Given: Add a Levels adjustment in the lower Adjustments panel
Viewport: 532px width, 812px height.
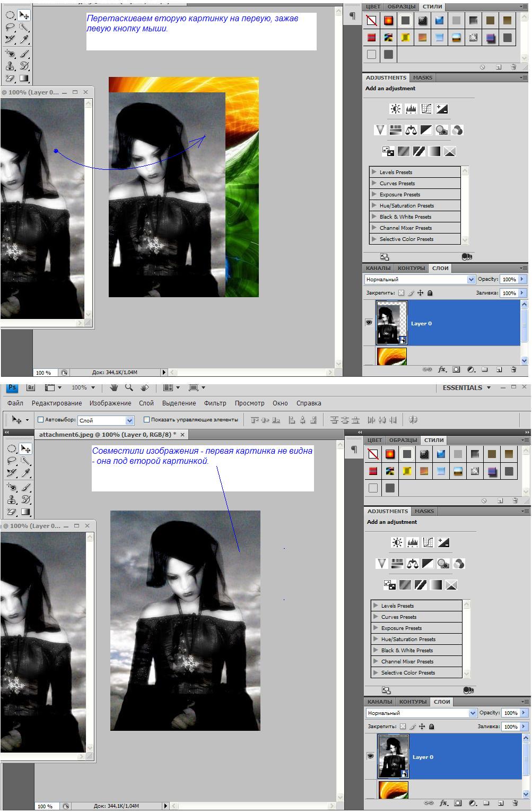Looking at the screenshot, I should (413, 542).
